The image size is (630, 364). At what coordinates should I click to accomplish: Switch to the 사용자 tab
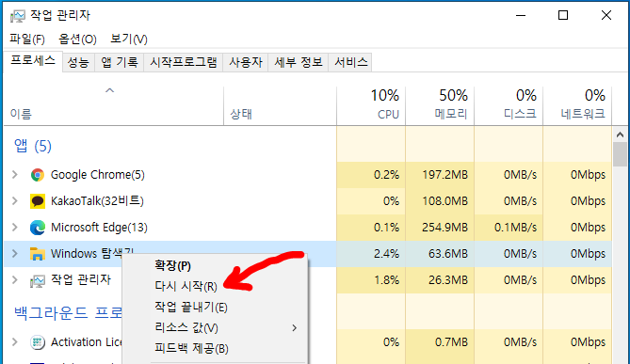click(x=246, y=62)
